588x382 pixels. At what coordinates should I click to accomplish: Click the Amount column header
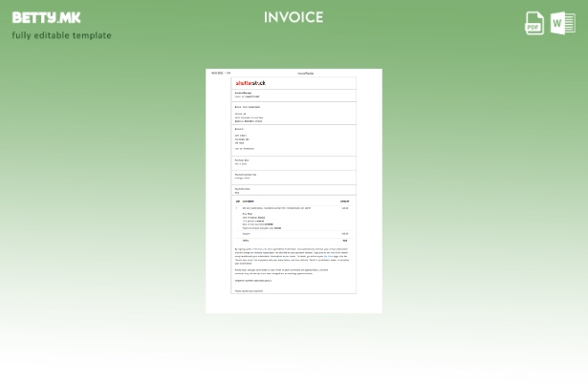[x=344, y=202]
